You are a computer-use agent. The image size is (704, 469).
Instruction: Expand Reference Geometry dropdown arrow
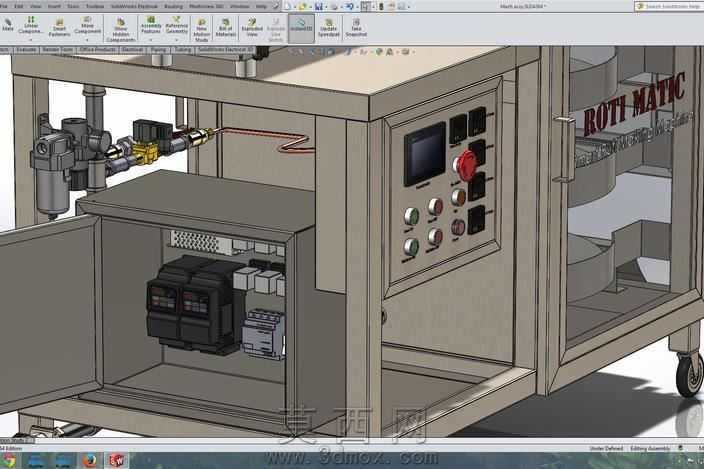pyautogui.click(x=176, y=40)
